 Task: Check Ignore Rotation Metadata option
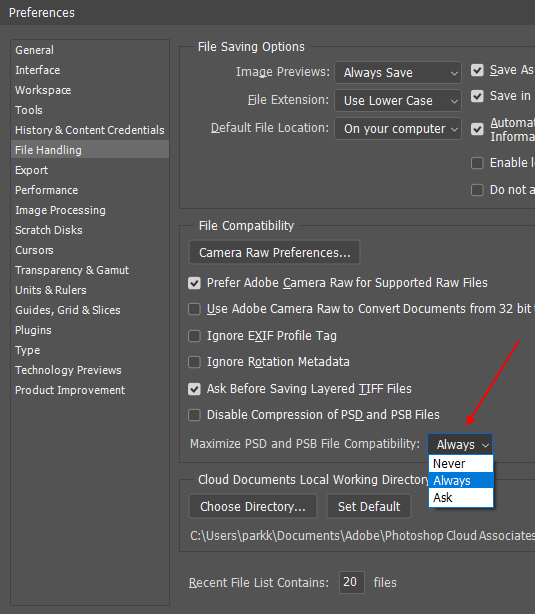coord(194,362)
